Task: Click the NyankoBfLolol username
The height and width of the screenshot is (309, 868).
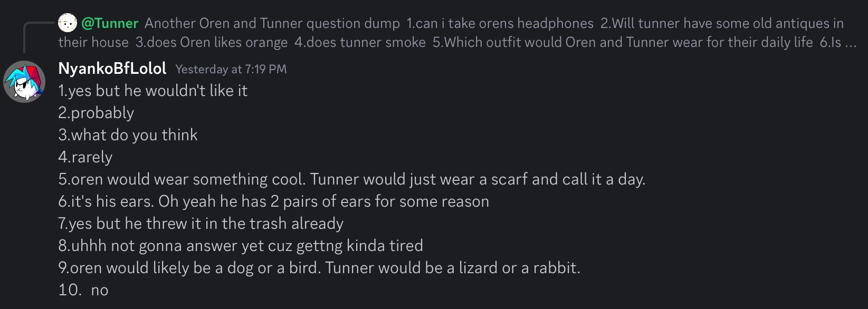Action: point(112,69)
